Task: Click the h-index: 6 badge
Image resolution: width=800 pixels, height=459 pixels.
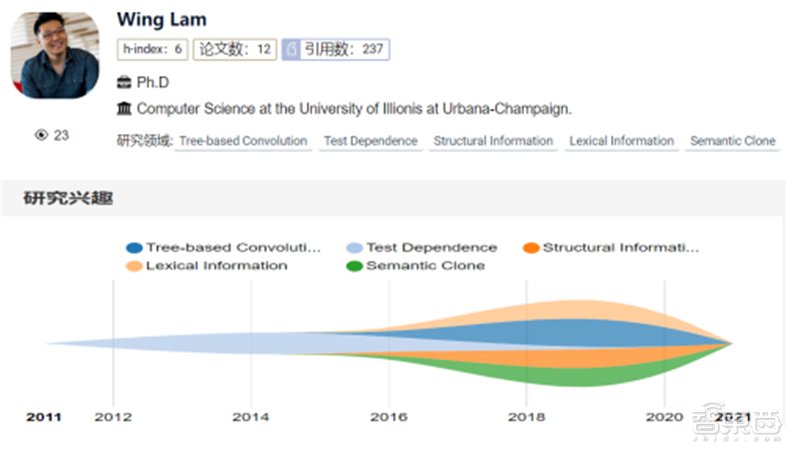Action: pyautogui.click(x=152, y=49)
